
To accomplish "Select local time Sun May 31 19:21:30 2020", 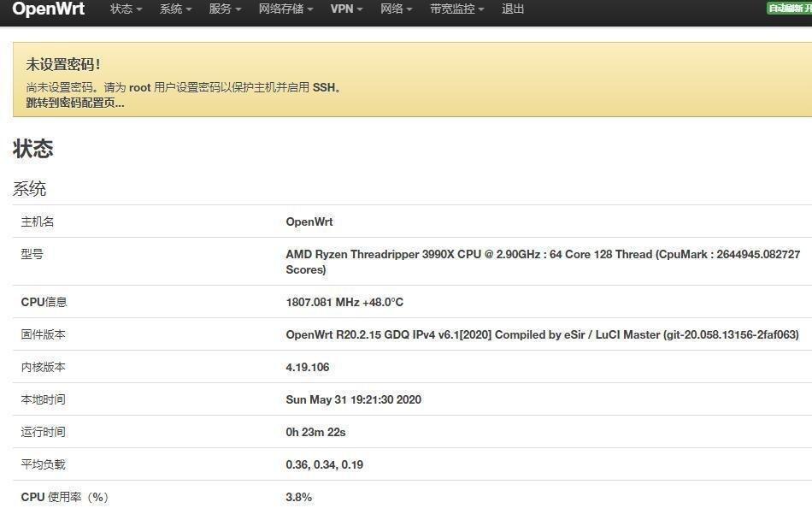I will coord(354,399).
